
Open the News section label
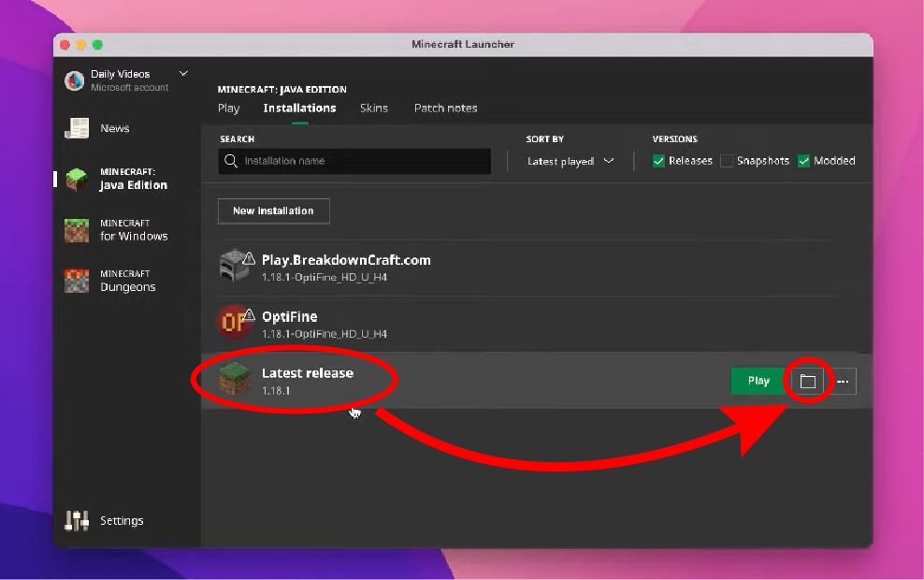pyautogui.click(x=115, y=128)
